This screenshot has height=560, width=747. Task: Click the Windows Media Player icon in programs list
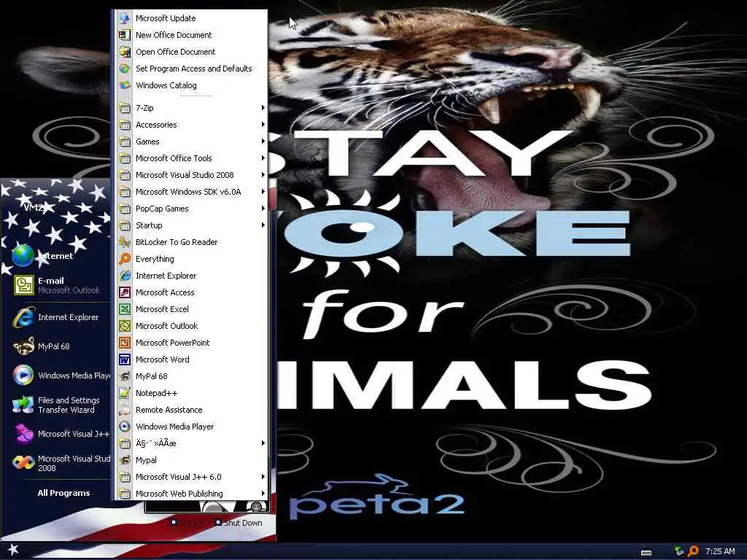[124, 427]
